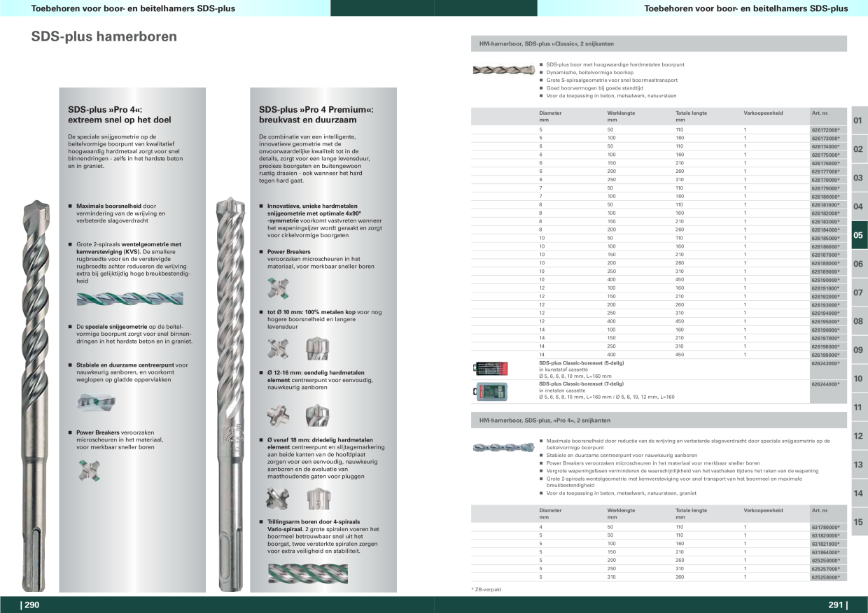The height and width of the screenshot is (613, 868).
Task: Click page number 291 in the footer
Action: click(x=838, y=605)
